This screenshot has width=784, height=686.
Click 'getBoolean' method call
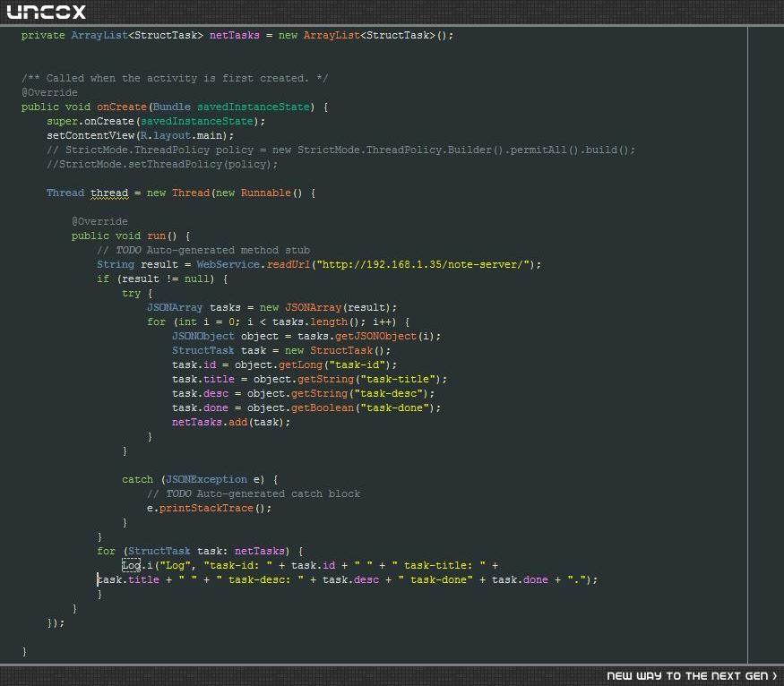[322, 407]
